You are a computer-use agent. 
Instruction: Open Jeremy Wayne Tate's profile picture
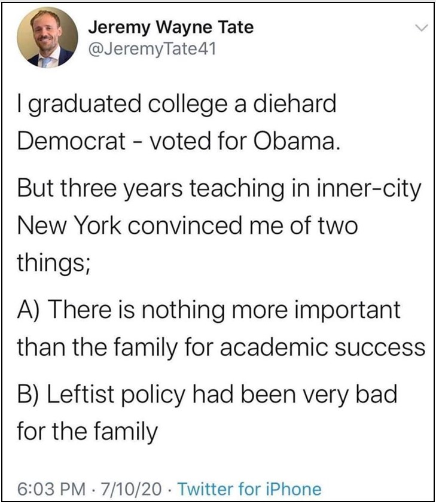tap(47, 38)
